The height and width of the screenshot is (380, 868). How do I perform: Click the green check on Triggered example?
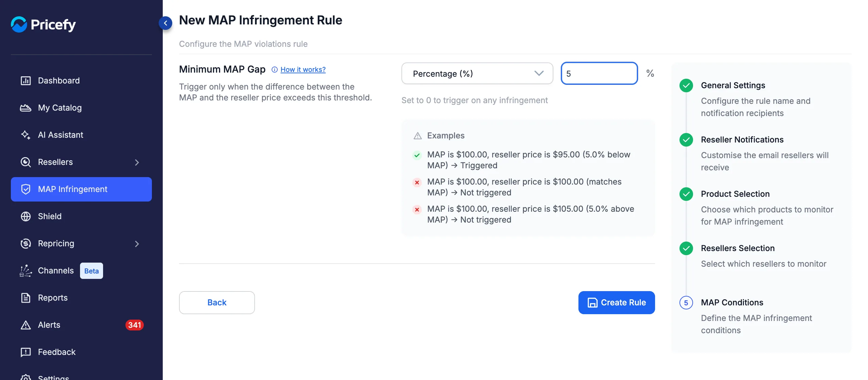(x=417, y=155)
